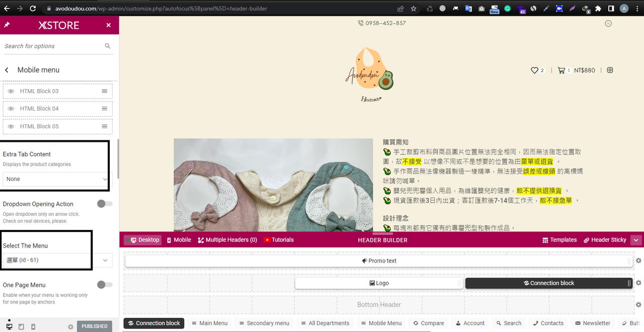The image size is (644, 332).
Task: Click phone number 0958-452-857
Action: 385,23
